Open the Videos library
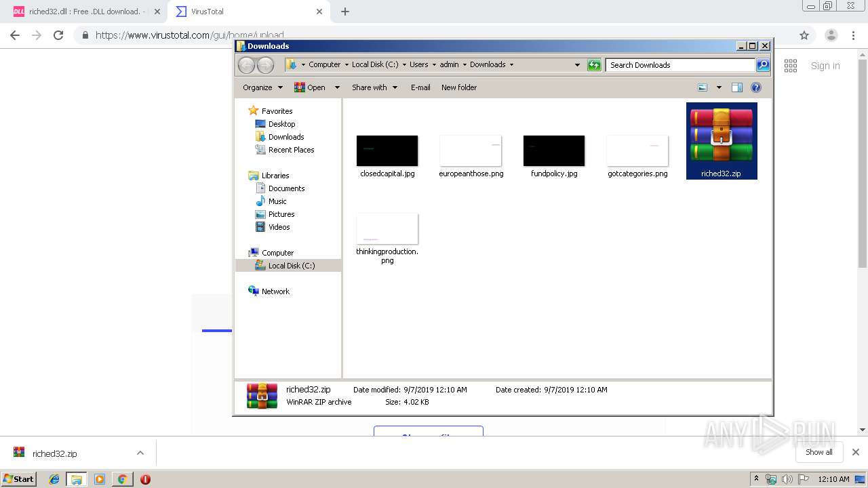The width and height of the screenshot is (868, 488). coord(279,227)
